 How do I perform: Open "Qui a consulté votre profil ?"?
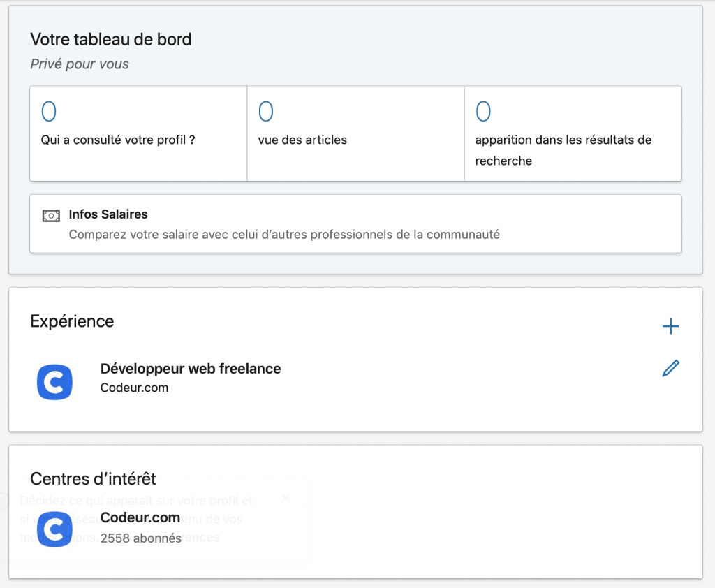click(118, 140)
